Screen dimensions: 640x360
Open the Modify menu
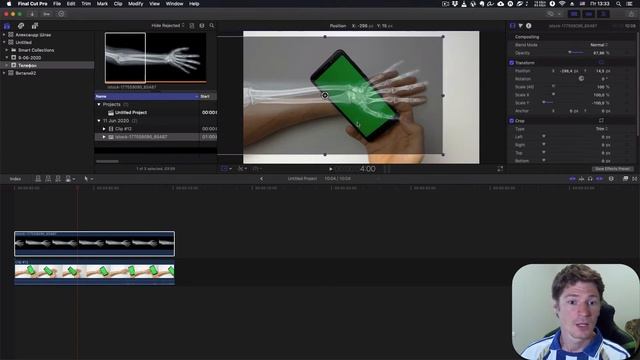coord(136,4)
